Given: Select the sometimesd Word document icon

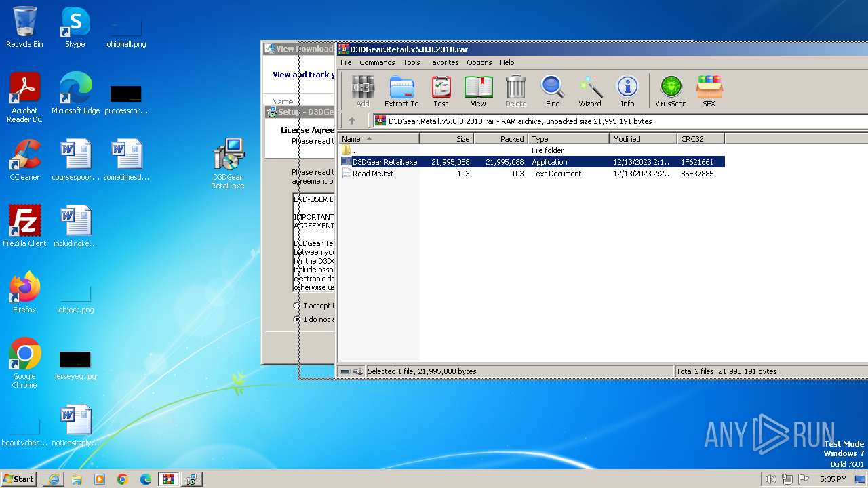Looking at the screenshot, I should [126, 159].
